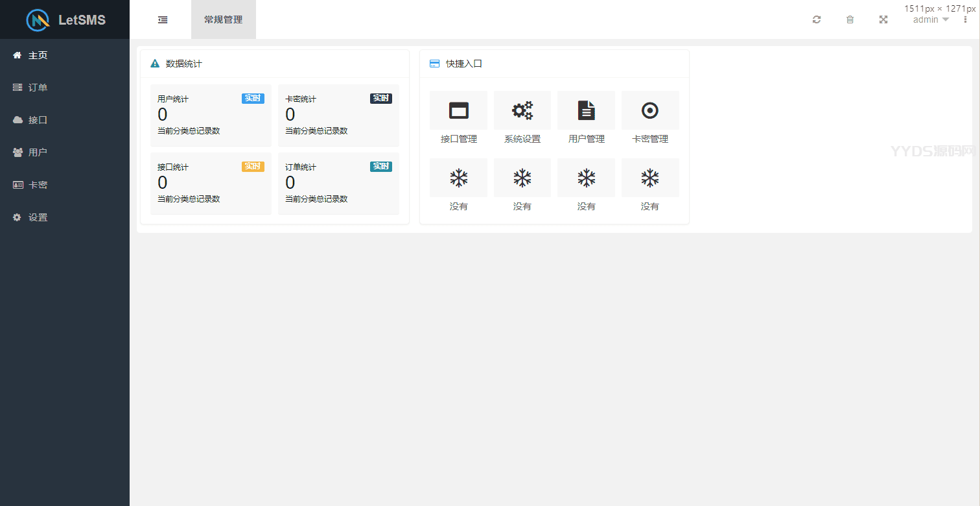This screenshot has height=506, width=980.
Task: Click the LetSMS logo icon
Action: 38,19
